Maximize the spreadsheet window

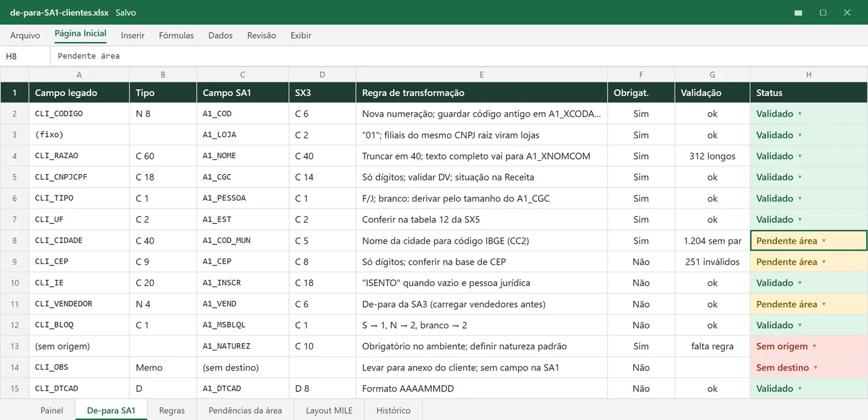(x=823, y=12)
